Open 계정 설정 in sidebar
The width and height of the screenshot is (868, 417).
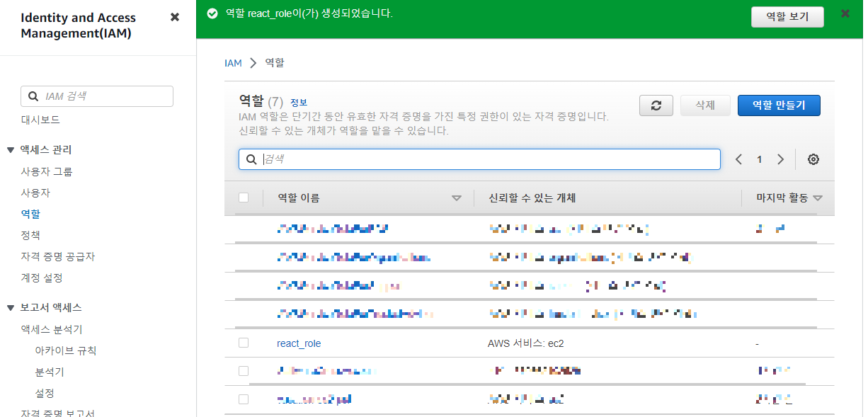pyautogui.click(x=42, y=278)
